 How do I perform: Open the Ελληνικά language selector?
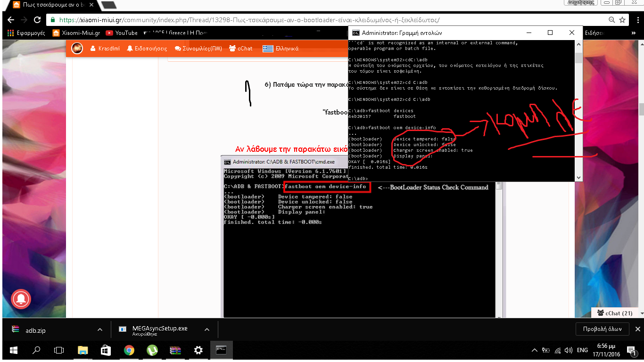pos(281,49)
